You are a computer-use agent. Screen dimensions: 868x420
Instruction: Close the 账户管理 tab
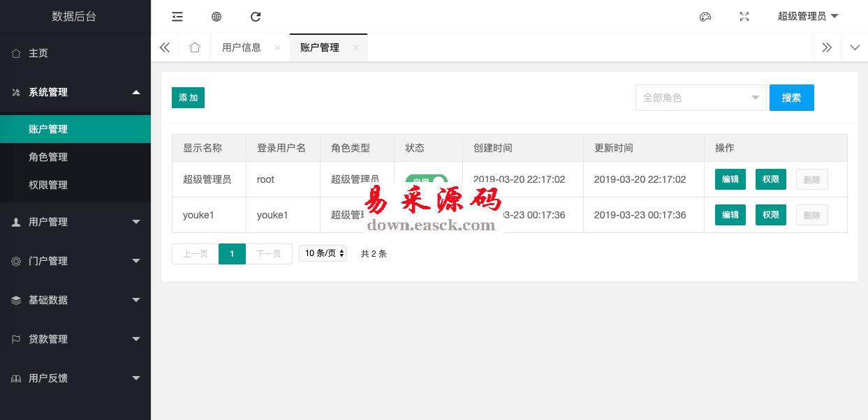point(356,47)
